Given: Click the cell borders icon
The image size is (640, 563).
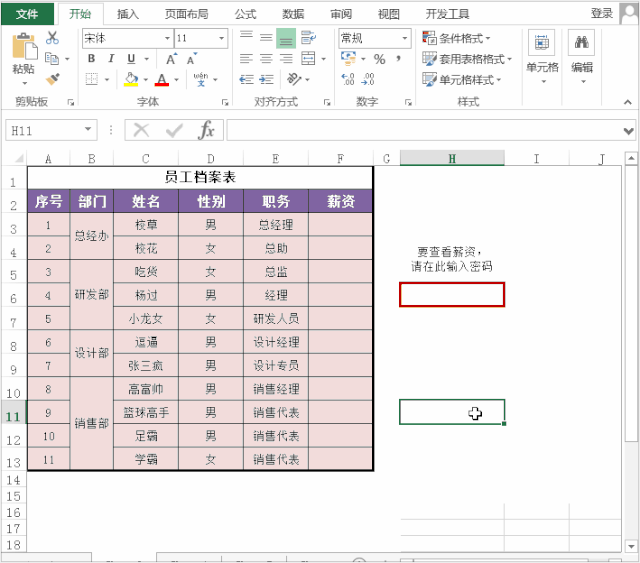Looking at the screenshot, I should coord(91,79).
